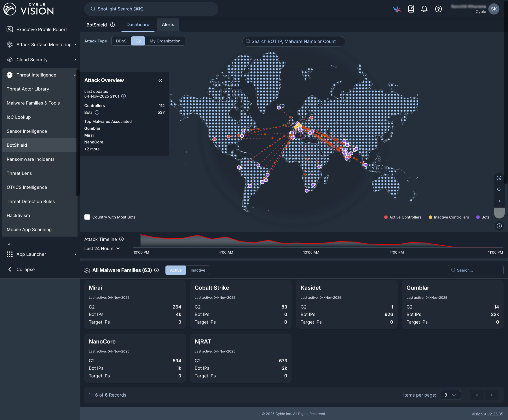Enable Country with Most Bots checkbox
This screenshot has width=508, height=420.
87,217
